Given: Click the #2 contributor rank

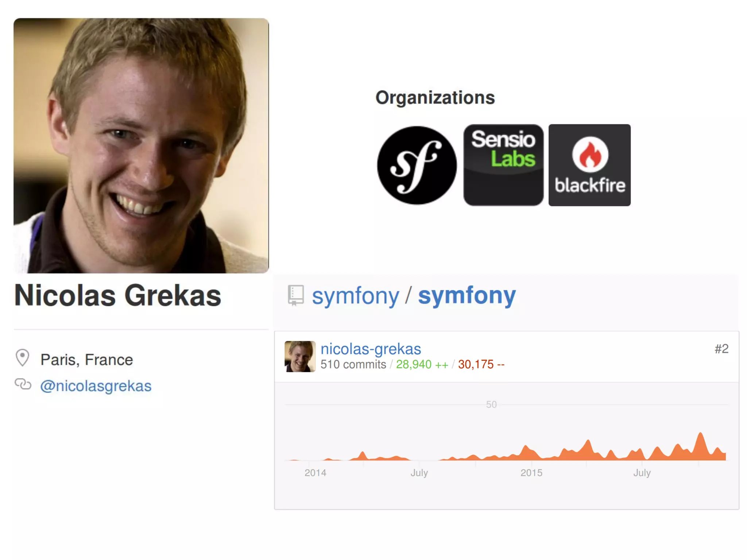Looking at the screenshot, I should tap(721, 349).
